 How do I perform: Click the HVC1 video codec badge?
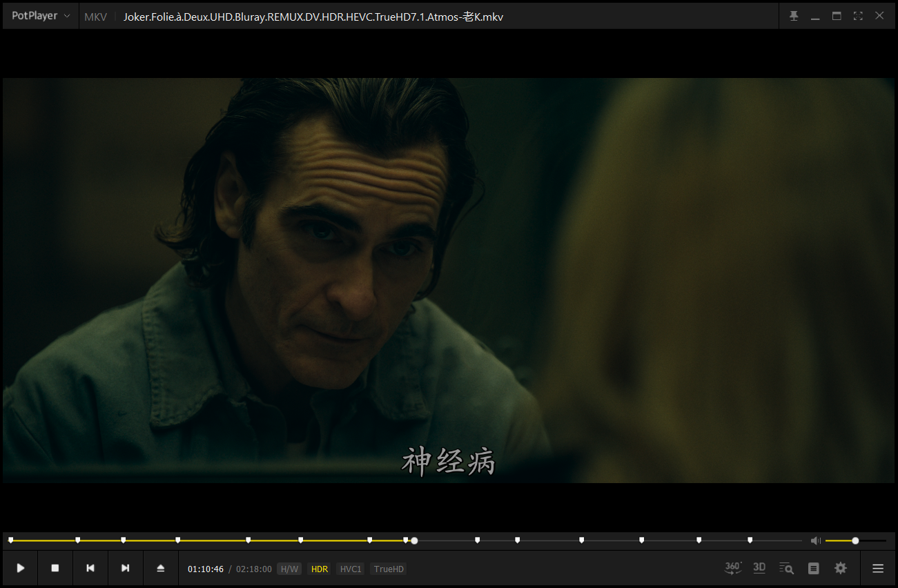351,569
